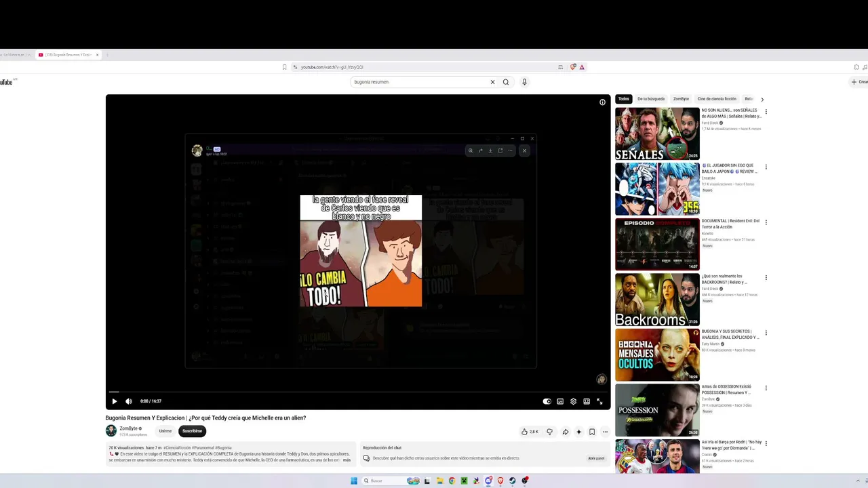
Task: Click the Crear create button
Action: (x=859, y=82)
